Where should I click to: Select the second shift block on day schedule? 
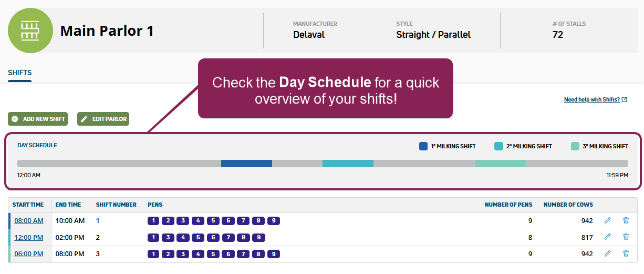348,164
